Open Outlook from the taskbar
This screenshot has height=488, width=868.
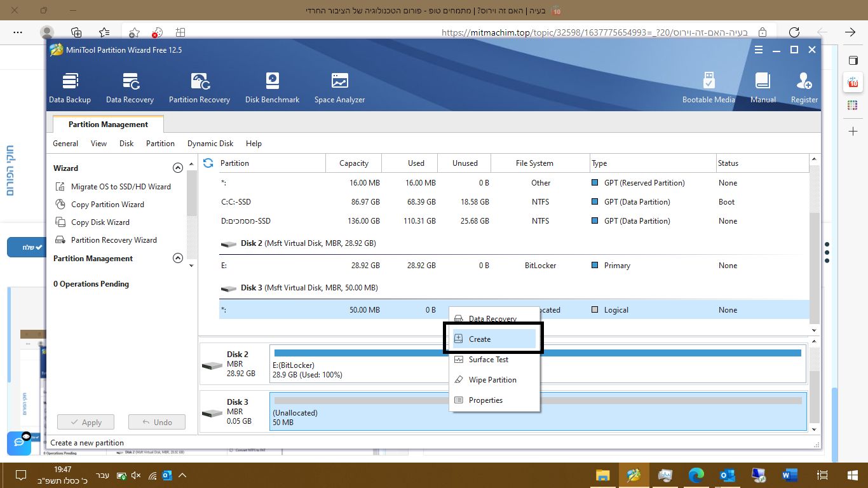point(728,475)
